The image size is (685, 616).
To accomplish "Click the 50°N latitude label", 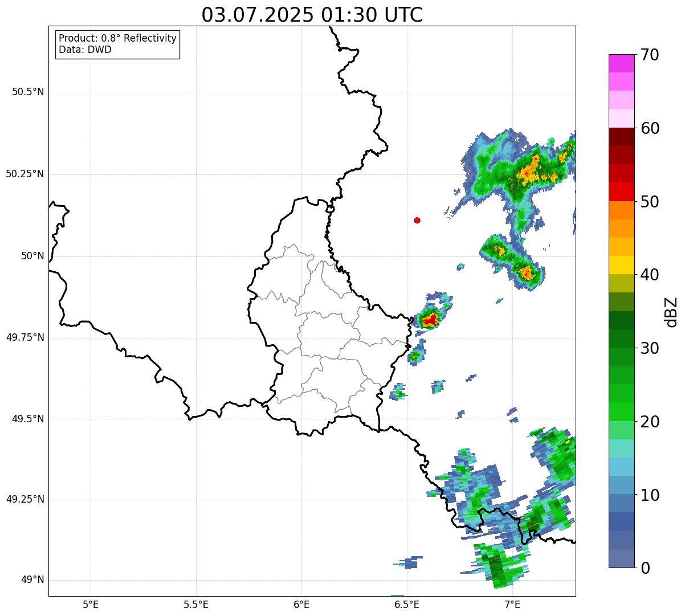I will tap(32, 256).
